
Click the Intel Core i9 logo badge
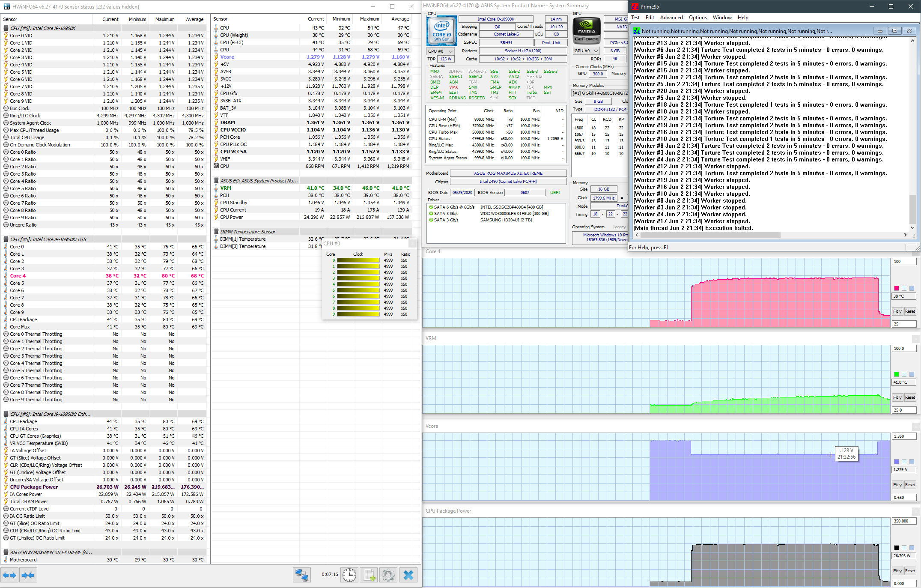(x=441, y=31)
